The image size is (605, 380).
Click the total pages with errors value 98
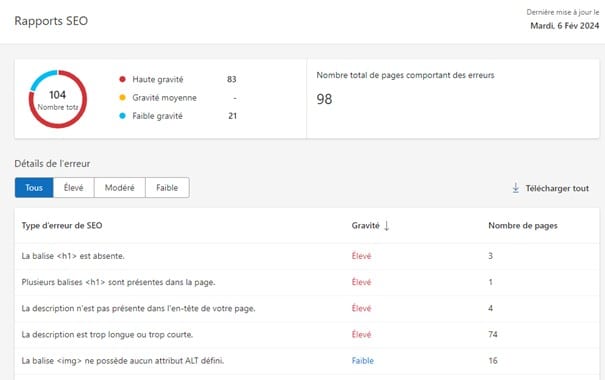324,99
